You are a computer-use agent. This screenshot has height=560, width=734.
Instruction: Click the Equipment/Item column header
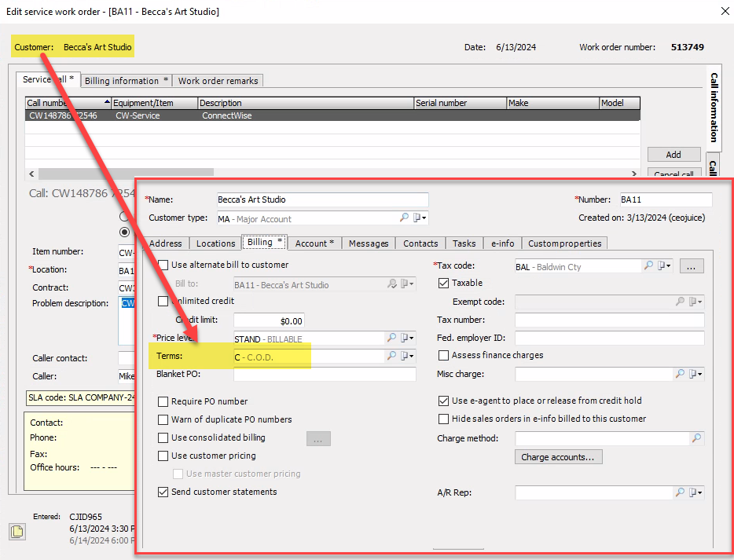(x=155, y=103)
